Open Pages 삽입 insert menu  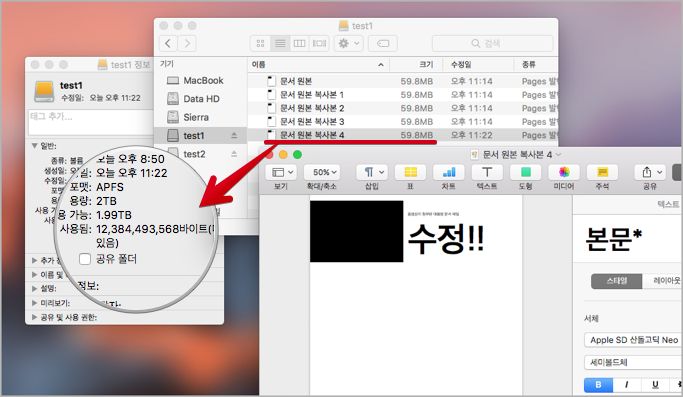click(372, 173)
